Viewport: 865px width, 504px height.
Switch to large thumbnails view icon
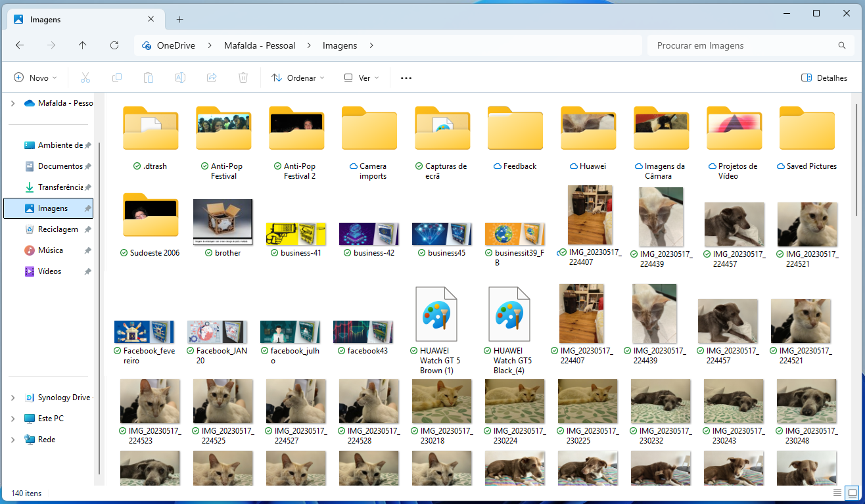[x=853, y=492]
